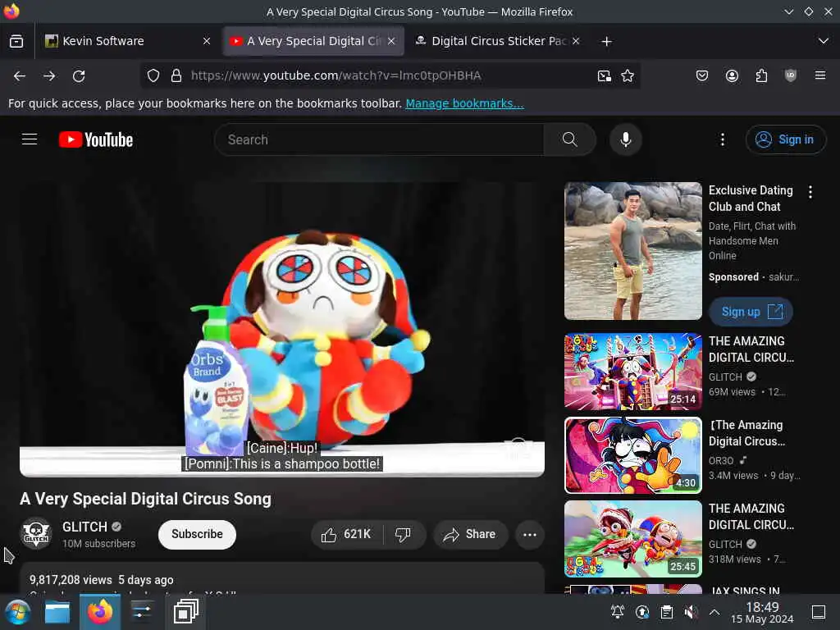Go back one page in Firefox
This screenshot has height=630, width=840.
coord(20,76)
